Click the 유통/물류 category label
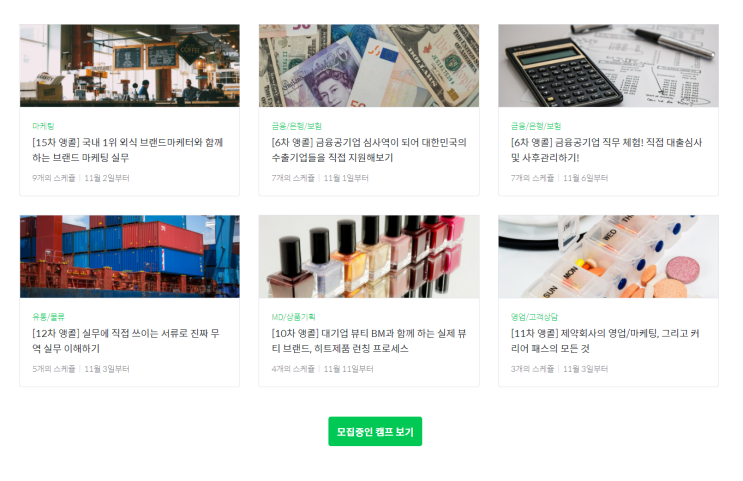 48,317
